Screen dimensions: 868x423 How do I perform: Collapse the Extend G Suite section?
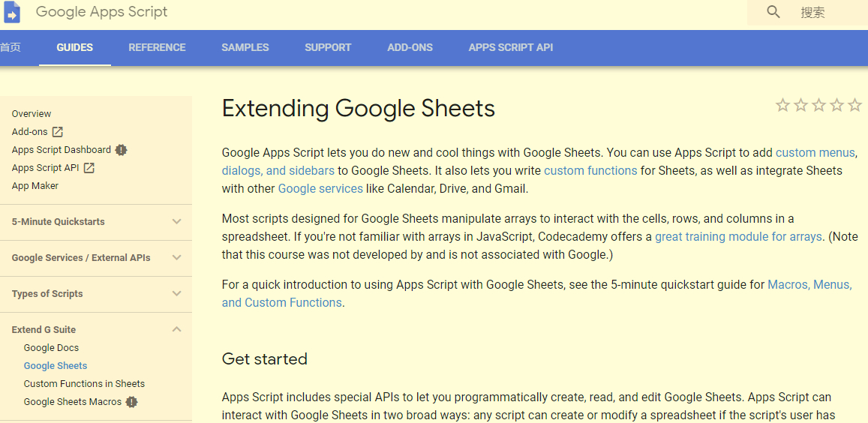point(176,329)
